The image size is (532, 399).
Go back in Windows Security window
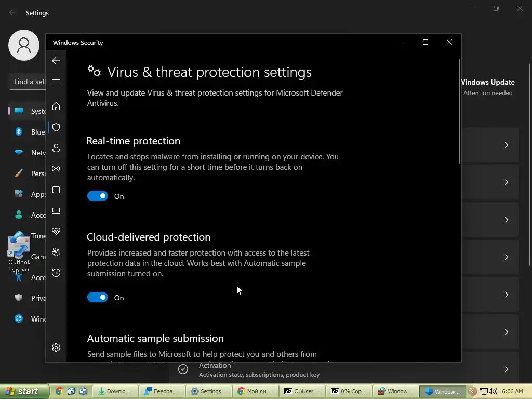[x=56, y=61]
